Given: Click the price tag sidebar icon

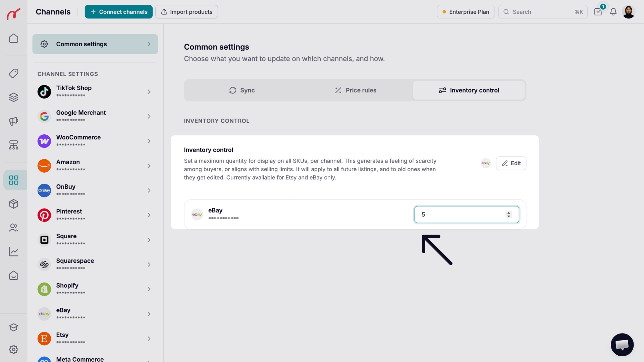Looking at the screenshot, I should pyautogui.click(x=13, y=73).
